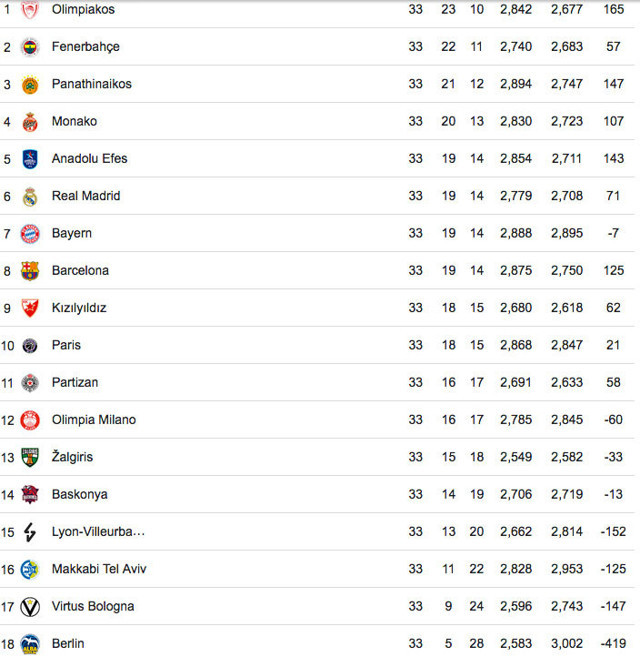Image resolution: width=640 pixels, height=657 pixels.
Task: Select the Bayern club logo
Action: (x=30, y=233)
